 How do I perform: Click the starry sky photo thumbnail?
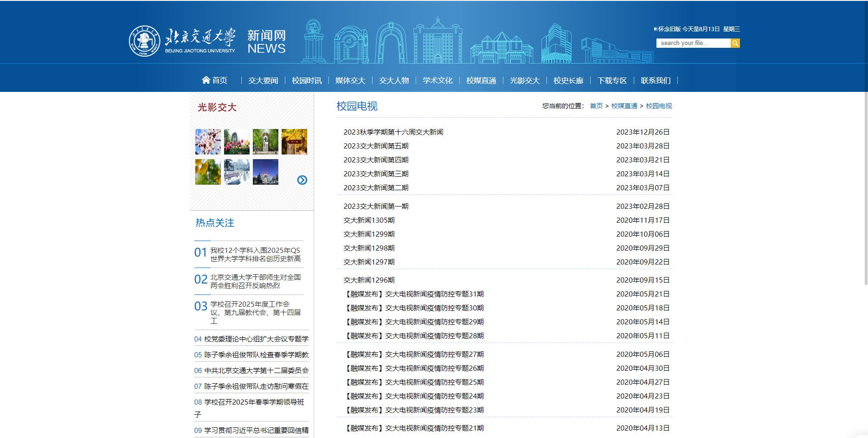(265, 172)
